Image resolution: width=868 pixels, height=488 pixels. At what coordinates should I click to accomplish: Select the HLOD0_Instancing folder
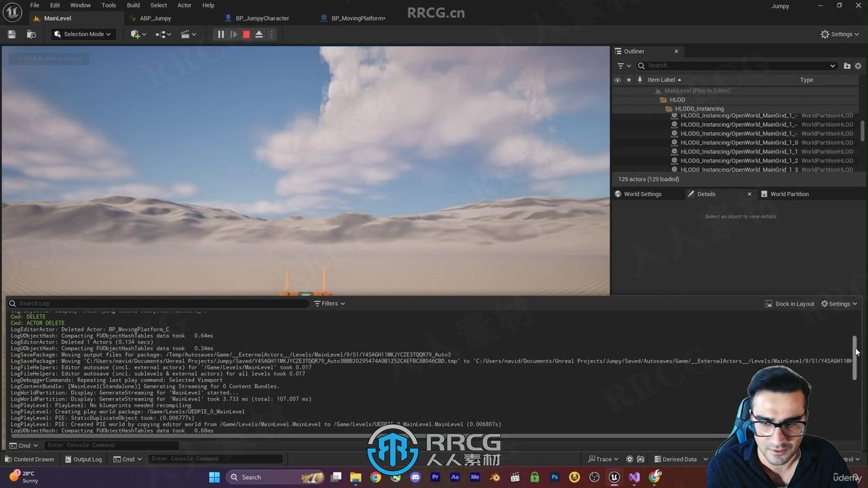736,108
